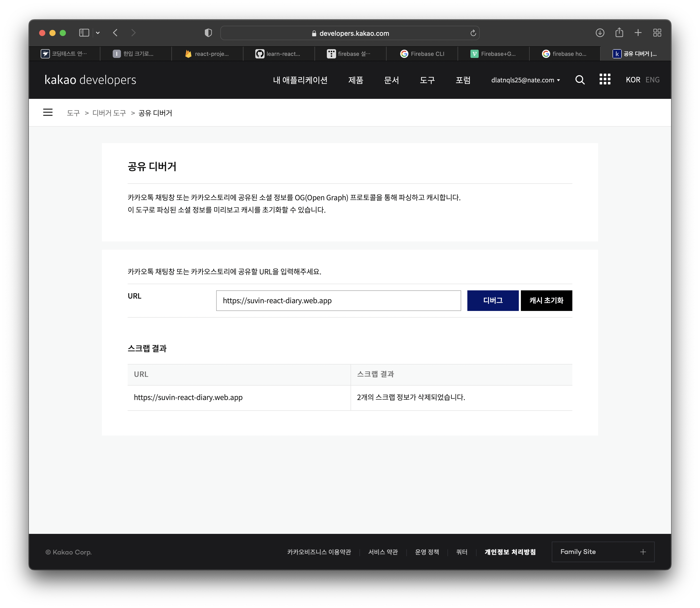Click the Safari share icon
Viewport: 700px width, 608px height.
619,33
